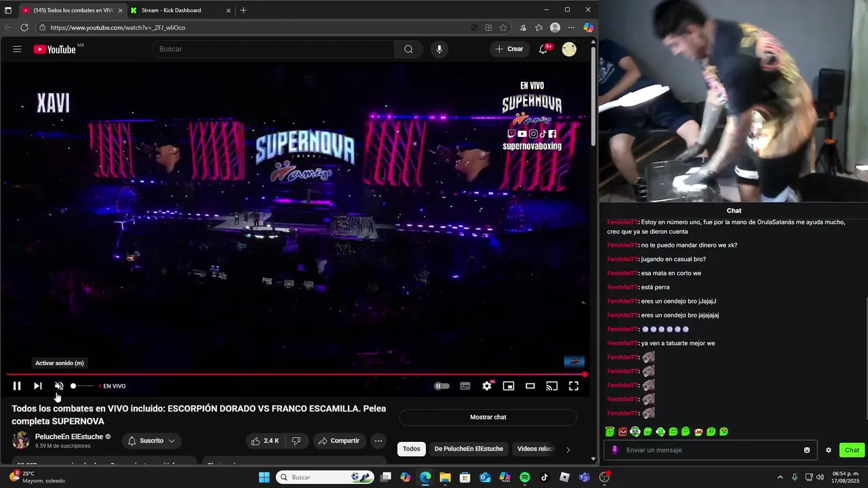
Task: Like the video with thumbs up
Action: [x=264, y=441]
